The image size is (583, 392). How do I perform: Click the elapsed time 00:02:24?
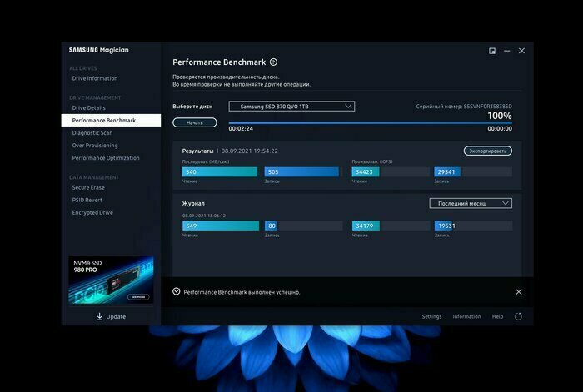coord(241,128)
